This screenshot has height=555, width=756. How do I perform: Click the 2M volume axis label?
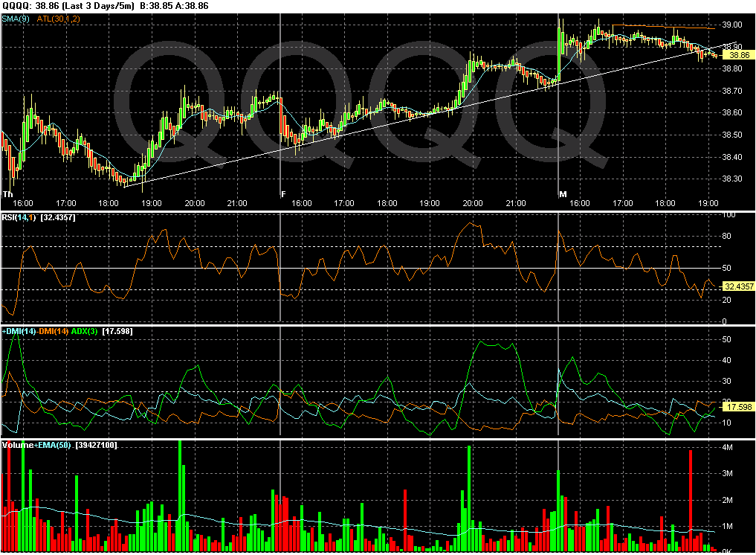click(727, 501)
